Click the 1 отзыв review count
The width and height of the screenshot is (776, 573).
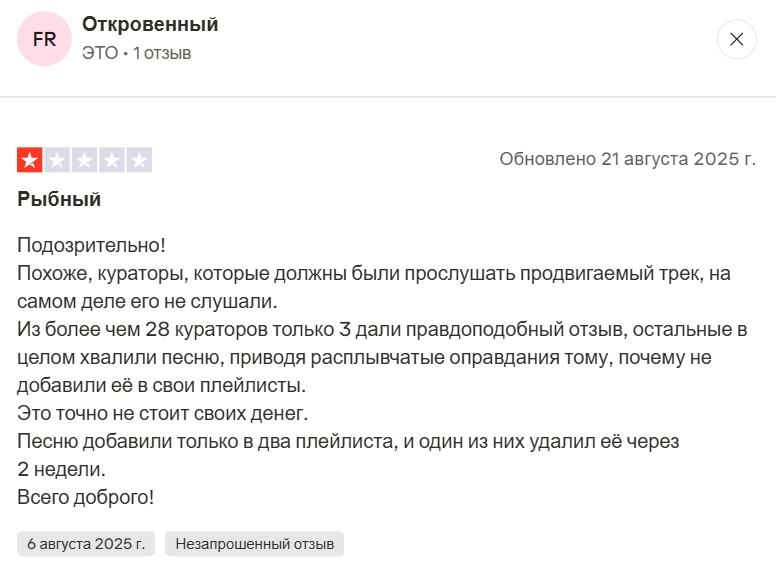click(161, 53)
